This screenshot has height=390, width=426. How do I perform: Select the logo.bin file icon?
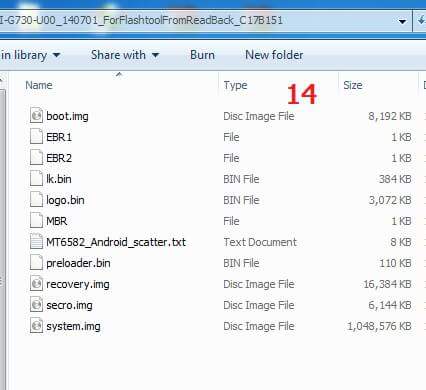point(36,200)
